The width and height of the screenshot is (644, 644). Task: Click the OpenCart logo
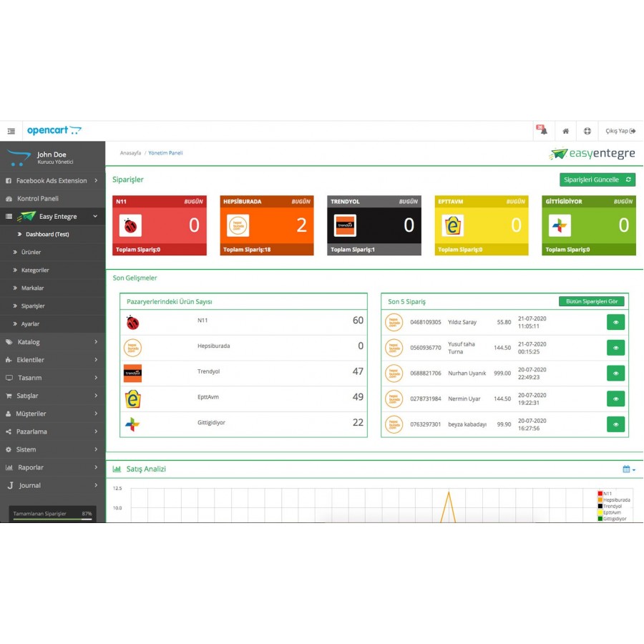(54, 131)
